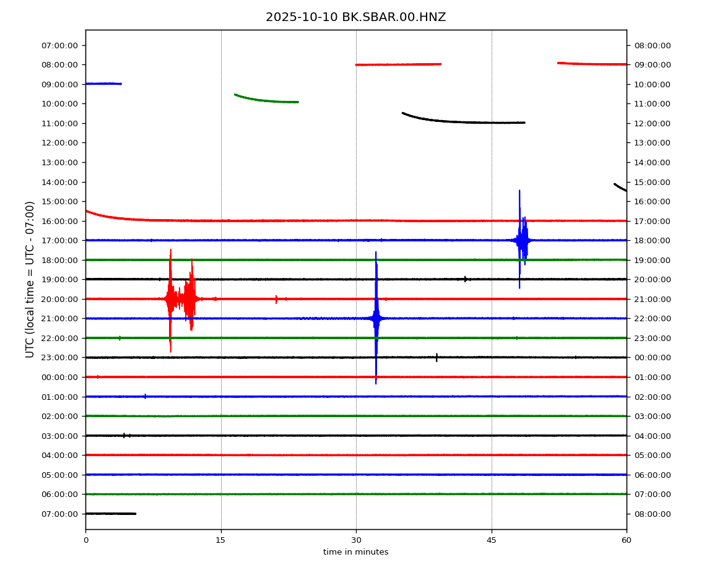Click the 12:00:00 label on the left axis
Screen dimensions: 712x588
(x=61, y=142)
